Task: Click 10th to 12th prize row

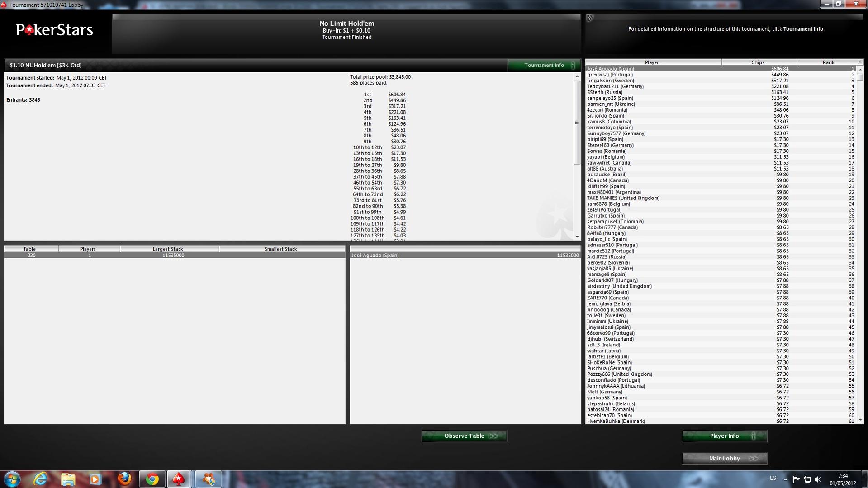Action: tap(379, 147)
